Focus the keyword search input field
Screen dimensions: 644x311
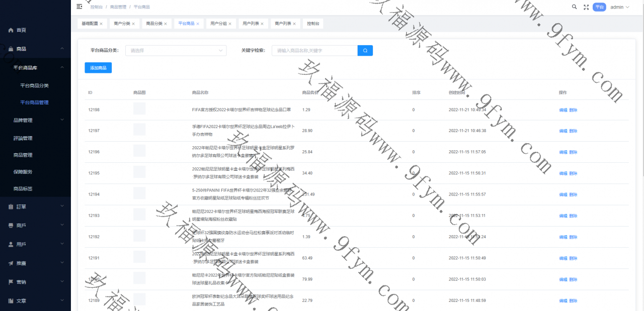click(314, 50)
